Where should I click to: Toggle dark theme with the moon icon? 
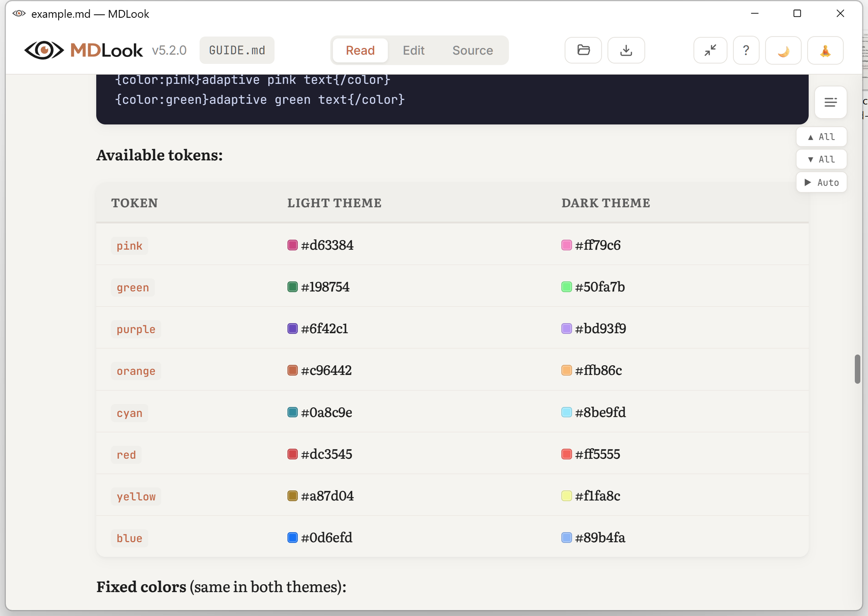click(x=783, y=50)
